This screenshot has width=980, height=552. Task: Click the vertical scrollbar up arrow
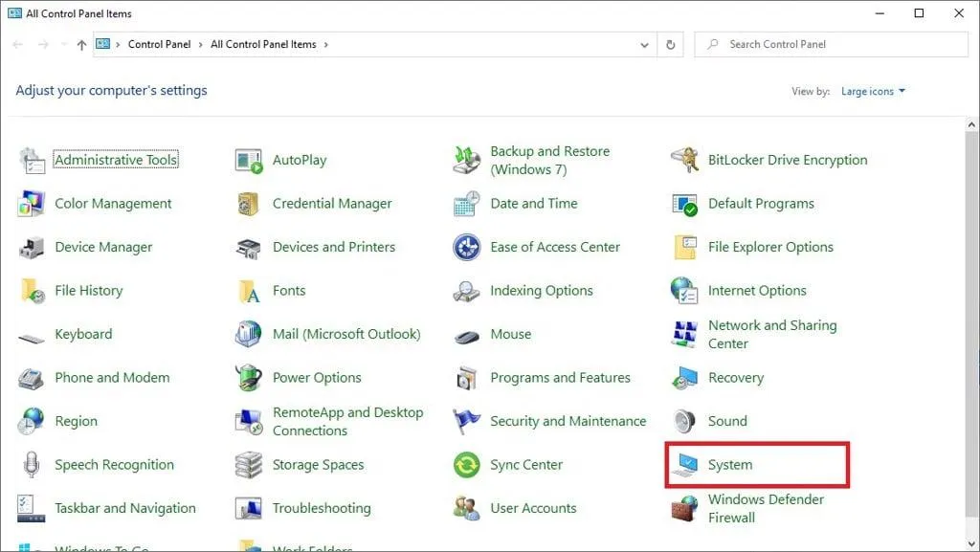969,122
